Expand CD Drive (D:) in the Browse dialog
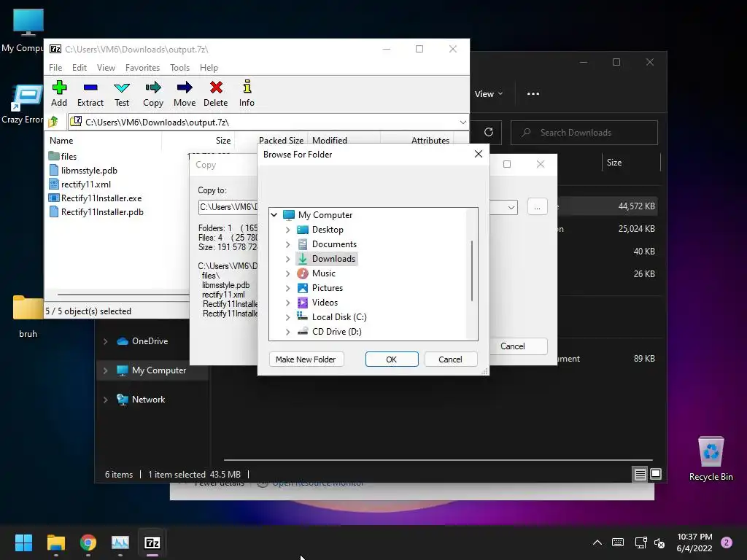The width and height of the screenshot is (747, 560). point(287,332)
